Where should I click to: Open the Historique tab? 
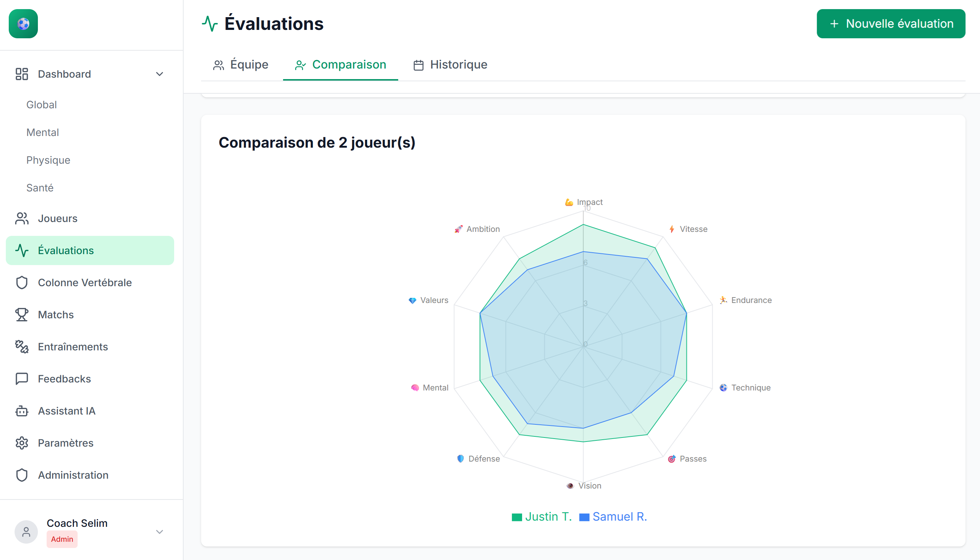450,65
